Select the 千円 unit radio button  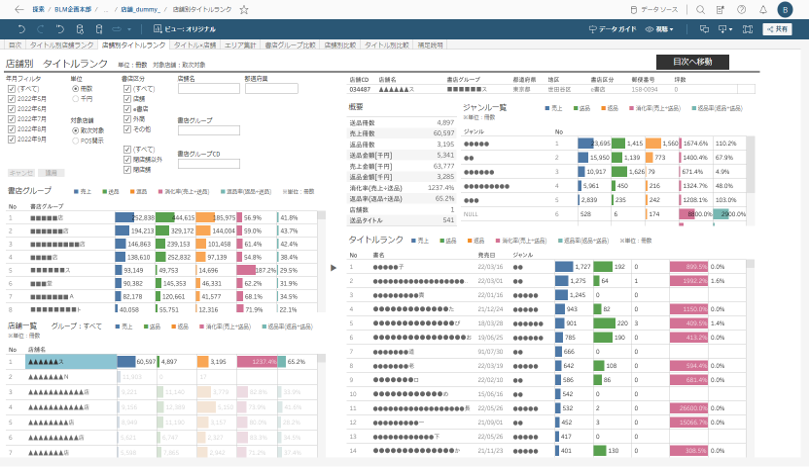point(75,98)
